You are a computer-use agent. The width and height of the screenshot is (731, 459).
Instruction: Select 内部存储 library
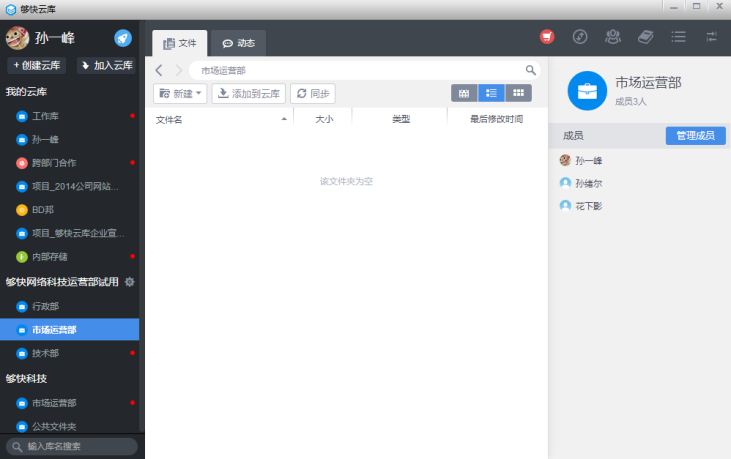[69, 257]
